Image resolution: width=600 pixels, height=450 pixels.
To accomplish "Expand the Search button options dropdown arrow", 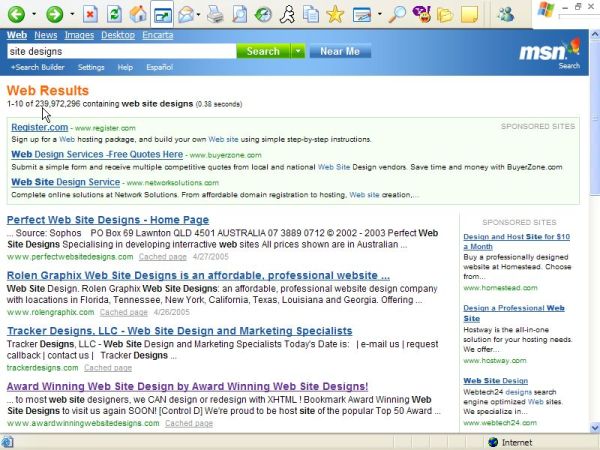I will 299,51.
